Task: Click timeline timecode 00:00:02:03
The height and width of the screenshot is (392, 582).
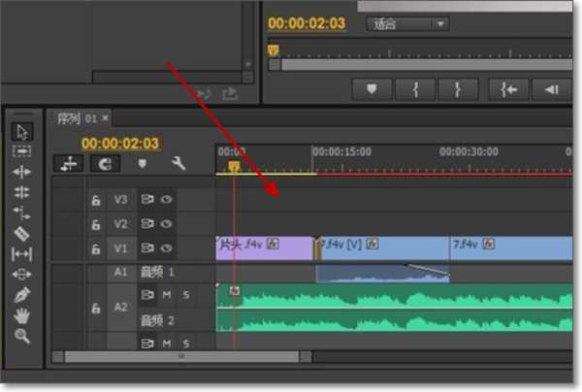Action: tap(120, 144)
